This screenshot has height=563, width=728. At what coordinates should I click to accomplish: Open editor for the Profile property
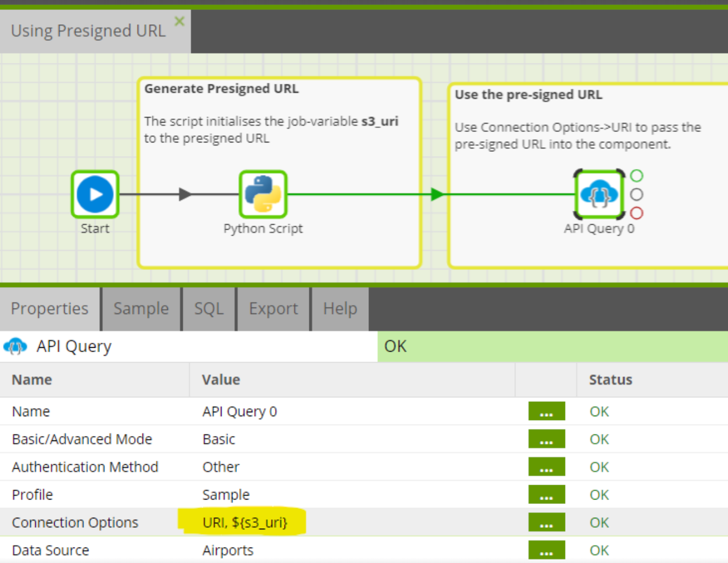546,495
